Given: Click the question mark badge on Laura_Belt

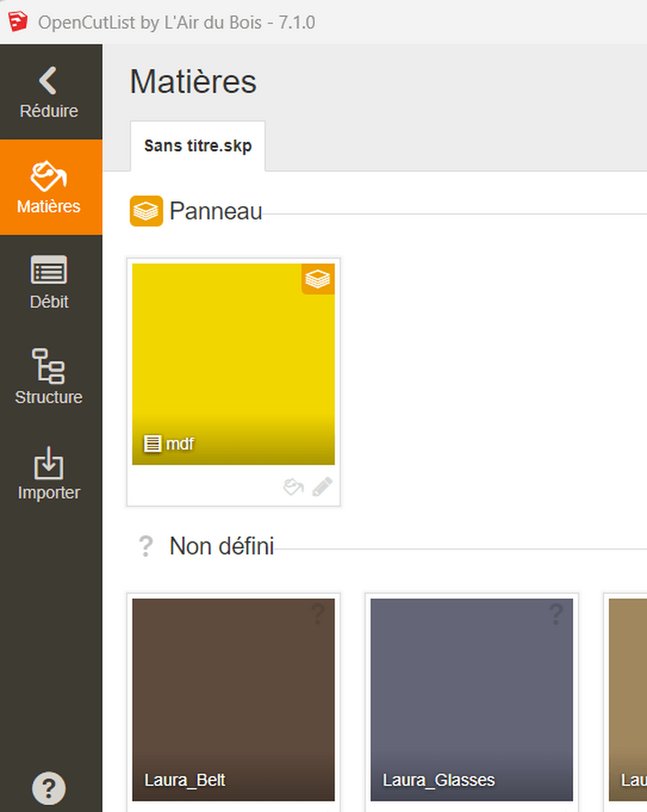Looking at the screenshot, I should (318, 613).
